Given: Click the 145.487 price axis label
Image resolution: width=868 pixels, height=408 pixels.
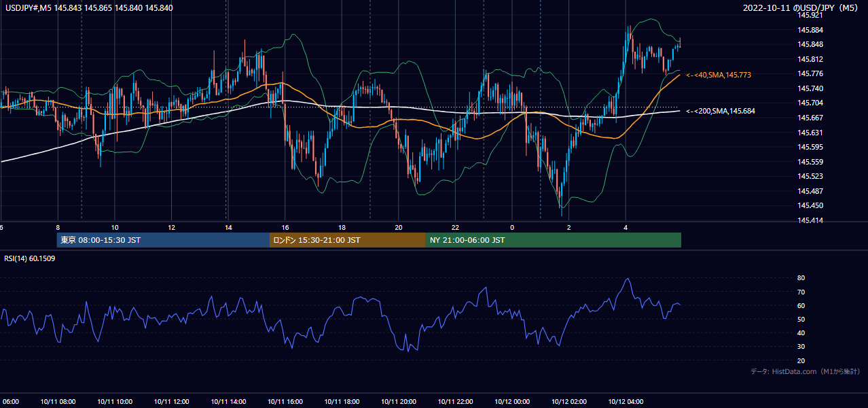Looking at the screenshot, I should (x=810, y=191).
